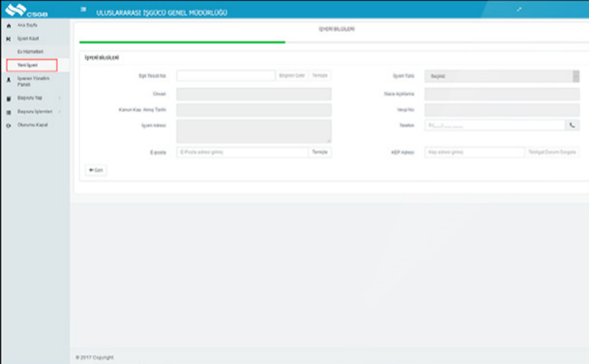Click the person icon for İşveren Yönetim Paneli
The image size is (589, 364).
click(8, 80)
